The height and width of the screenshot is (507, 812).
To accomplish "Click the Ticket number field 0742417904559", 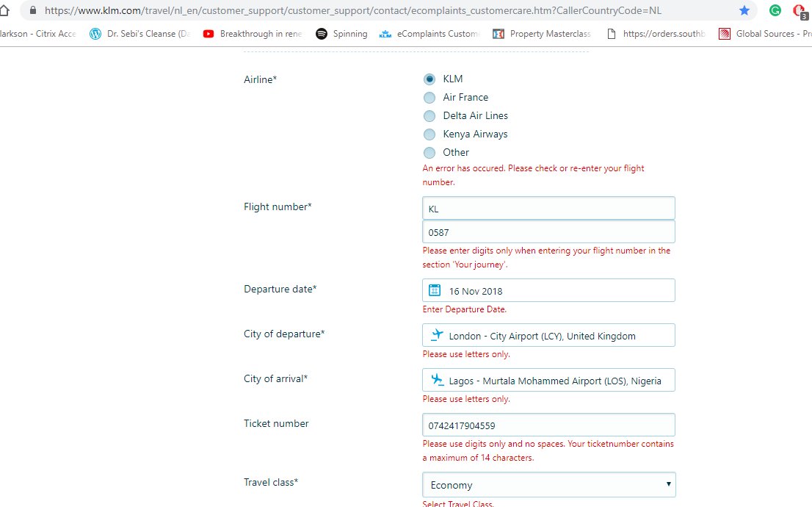I will coord(548,425).
